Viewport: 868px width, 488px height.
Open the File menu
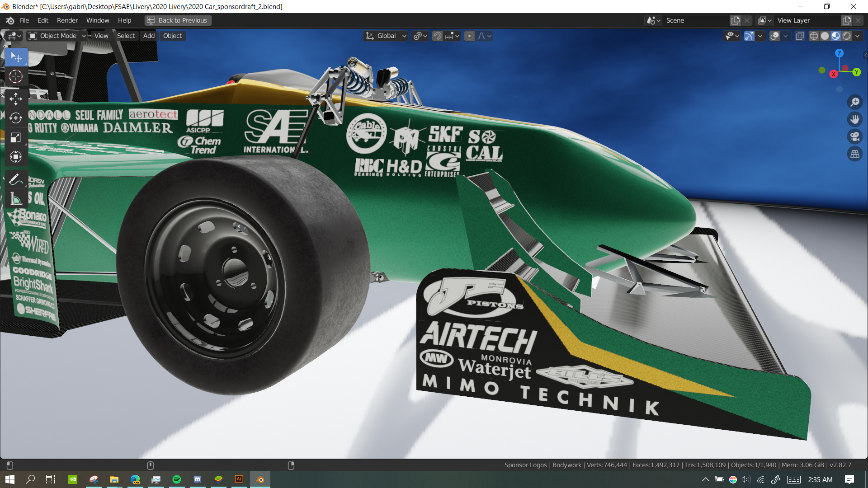click(24, 20)
